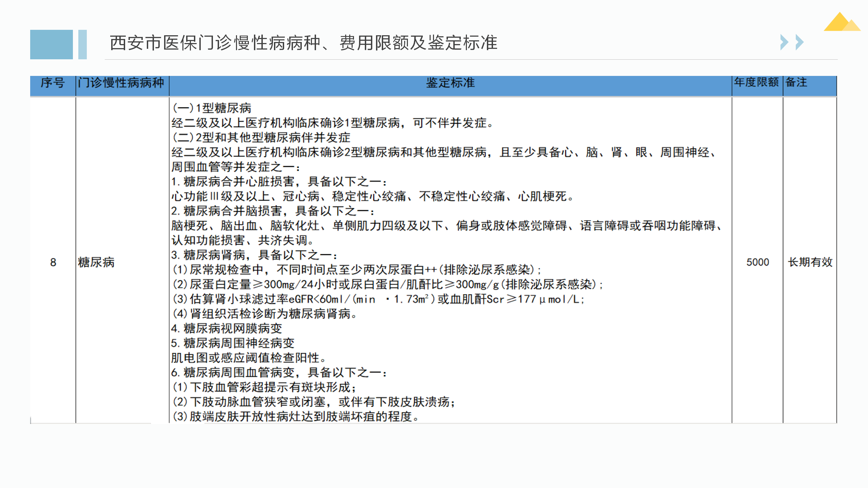Select the 鉴定标准 column header
This screenshot has height=488, width=868.
coord(450,83)
